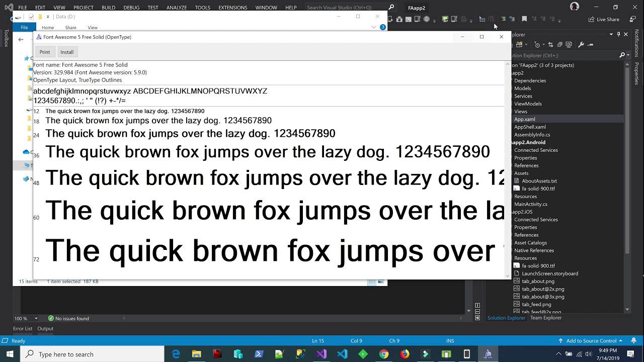Open the BUILD menu
Image resolution: width=644 pixels, height=362 pixels.
pos(108,8)
